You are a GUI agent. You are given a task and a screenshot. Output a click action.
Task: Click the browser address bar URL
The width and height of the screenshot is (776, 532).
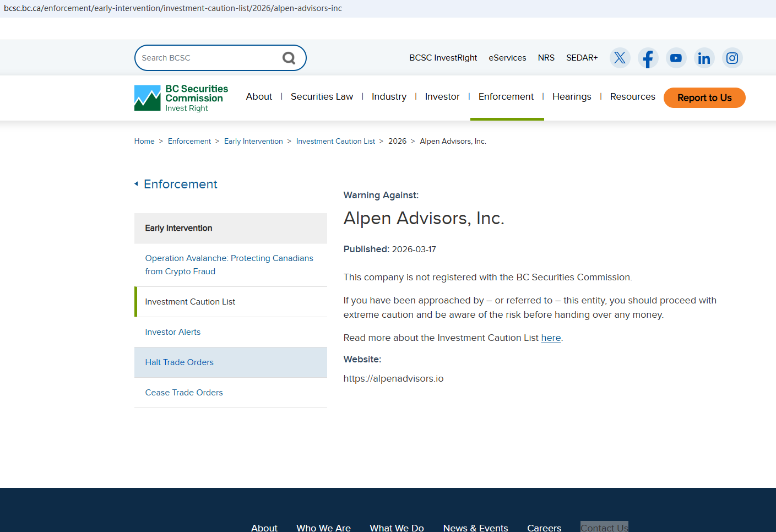[173, 8]
